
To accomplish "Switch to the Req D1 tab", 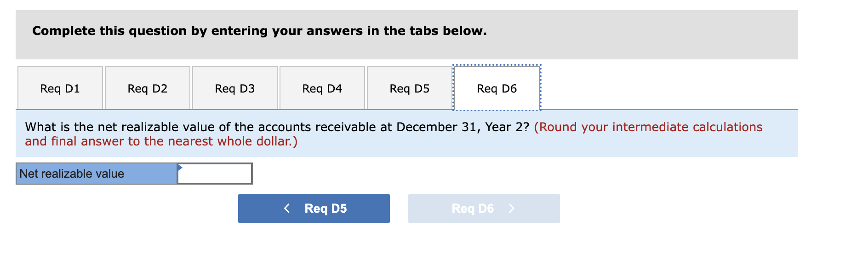I will 60,88.
